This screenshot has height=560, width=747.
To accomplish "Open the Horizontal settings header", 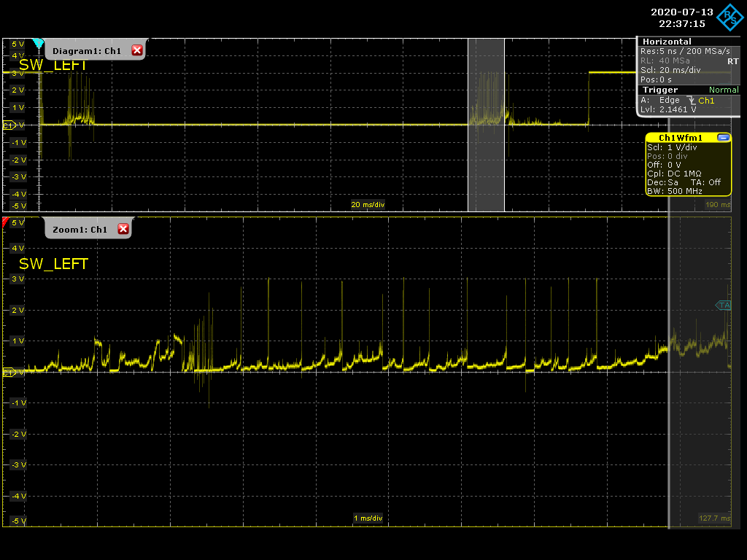I will pos(667,42).
